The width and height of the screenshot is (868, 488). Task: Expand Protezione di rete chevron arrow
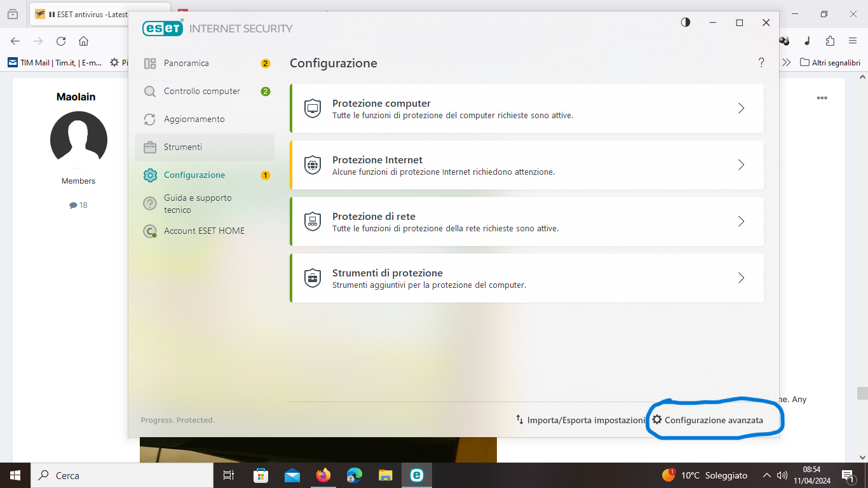click(741, 222)
